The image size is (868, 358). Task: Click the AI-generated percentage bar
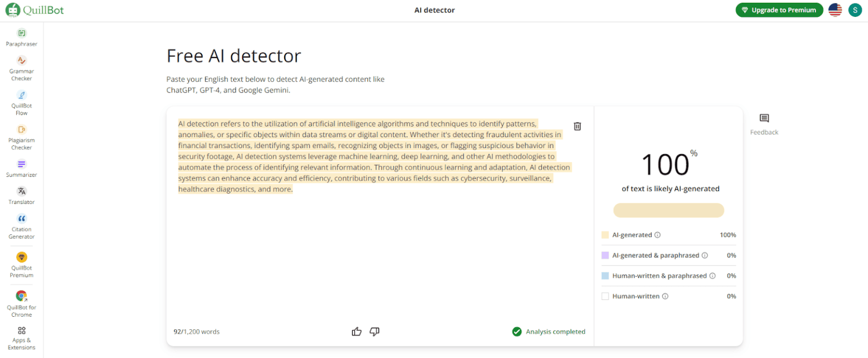click(669, 211)
